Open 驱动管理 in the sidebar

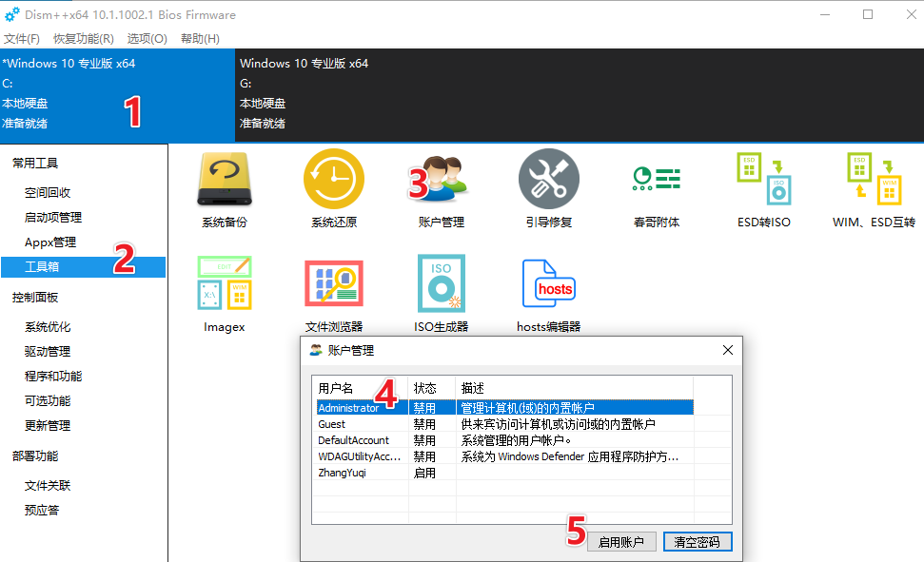click(48, 352)
